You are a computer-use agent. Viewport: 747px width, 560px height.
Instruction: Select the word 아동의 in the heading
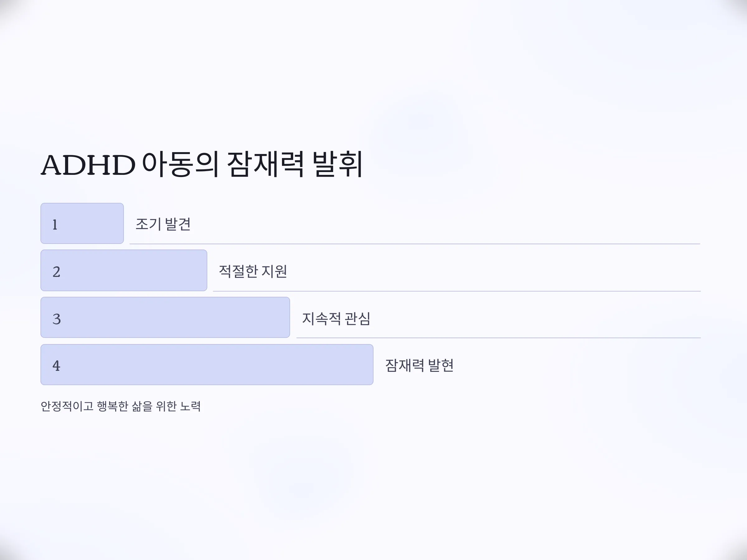[180, 164]
